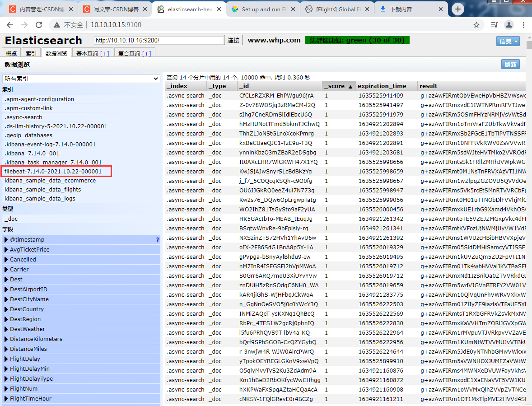
Task: Open the 数据浏览 tab
Action: (56, 53)
